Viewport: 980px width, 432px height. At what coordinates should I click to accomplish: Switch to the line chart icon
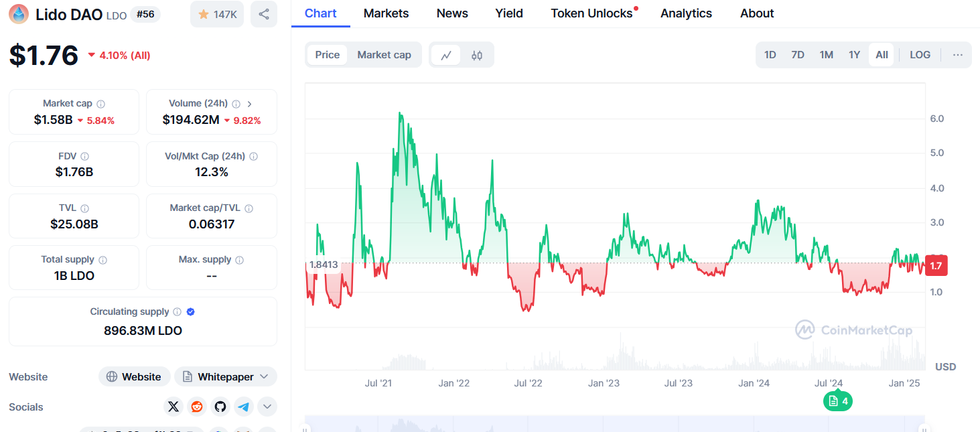pyautogui.click(x=446, y=55)
